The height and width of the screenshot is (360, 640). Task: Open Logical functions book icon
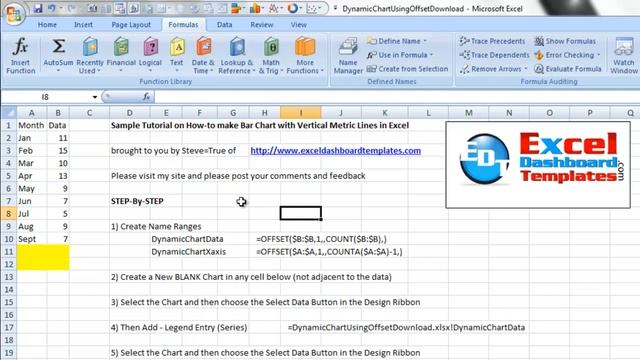coord(151,48)
